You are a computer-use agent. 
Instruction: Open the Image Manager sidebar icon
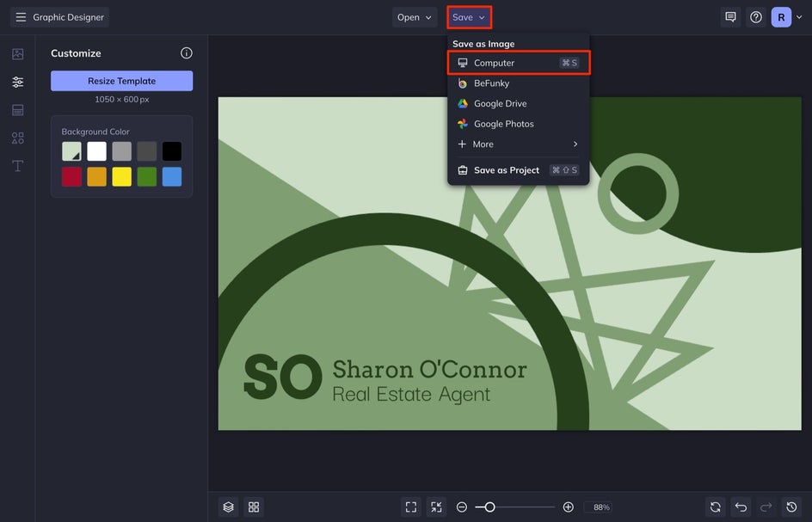pyautogui.click(x=17, y=54)
